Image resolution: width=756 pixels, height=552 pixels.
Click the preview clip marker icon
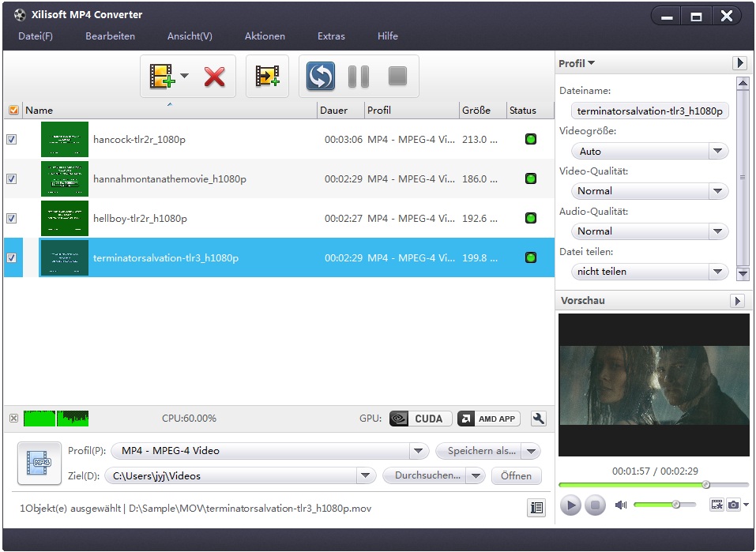pyautogui.click(x=717, y=505)
